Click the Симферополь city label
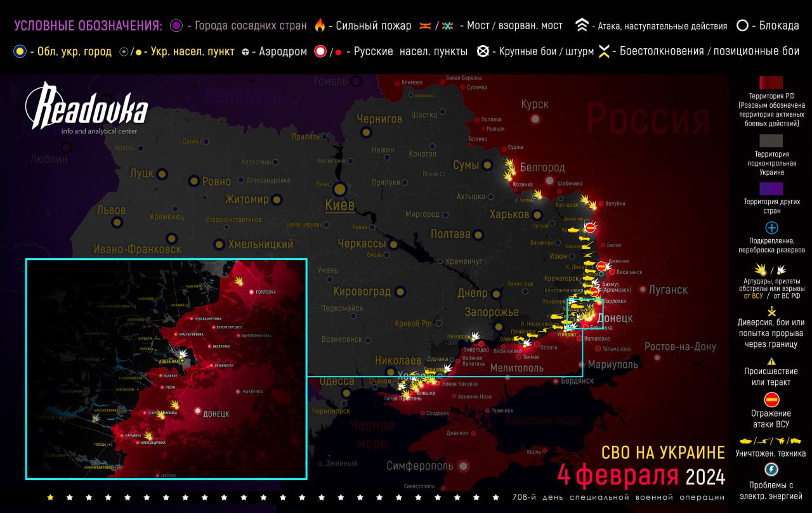Screen dimensions: 812x513 (x=419, y=466)
